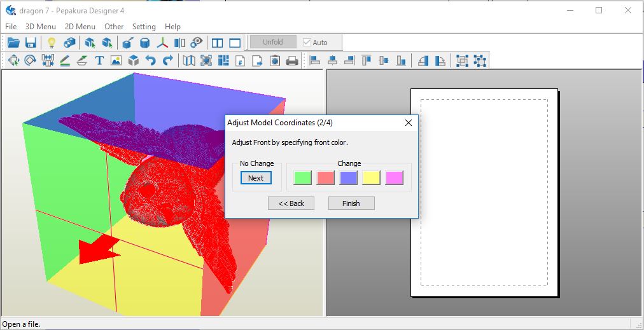The height and width of the screenshot is (330, 644).
Task: Click the first cube with green cursor icon
Action: point(90,42)
